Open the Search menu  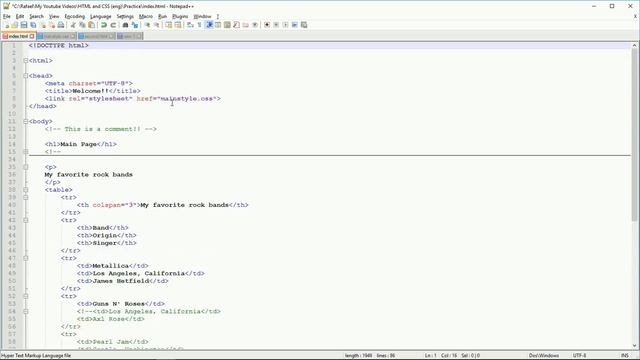pos(36,16)
